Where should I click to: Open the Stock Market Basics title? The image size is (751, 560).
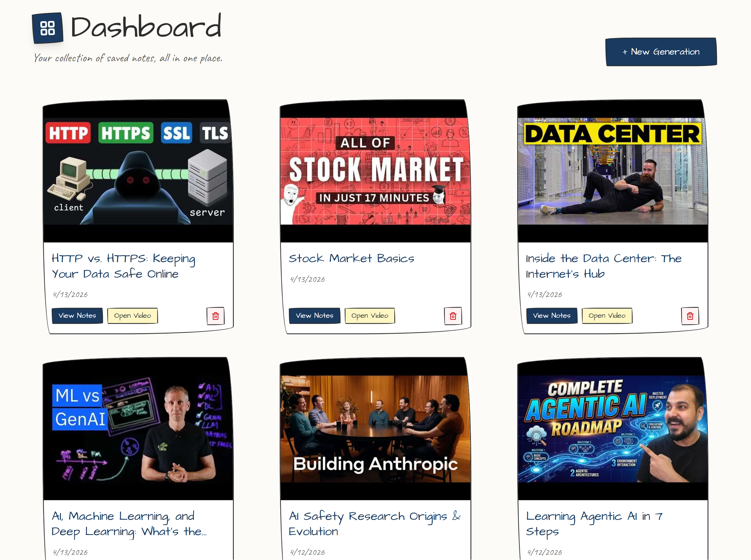(x=351, y=259)
